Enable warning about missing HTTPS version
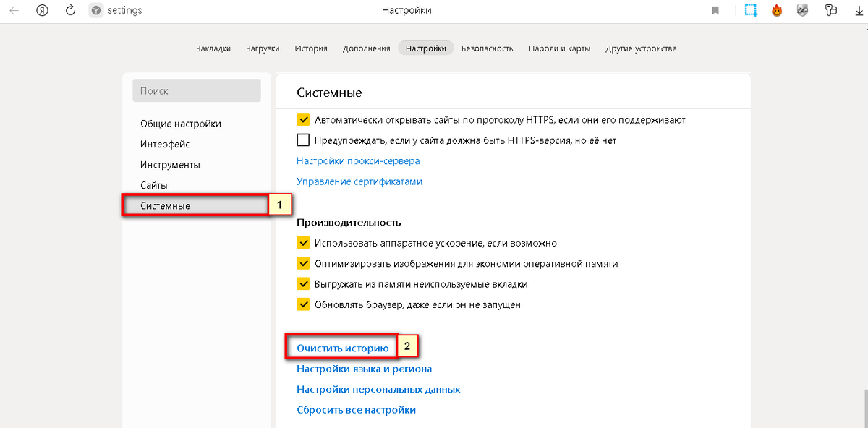 [303, 140]
